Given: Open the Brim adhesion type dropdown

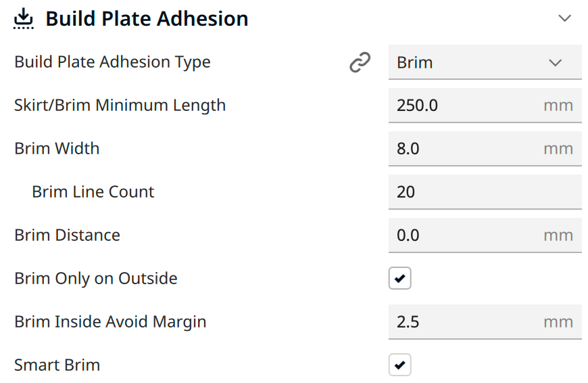Looking at the screenshot, I should [x=485, y=62].
